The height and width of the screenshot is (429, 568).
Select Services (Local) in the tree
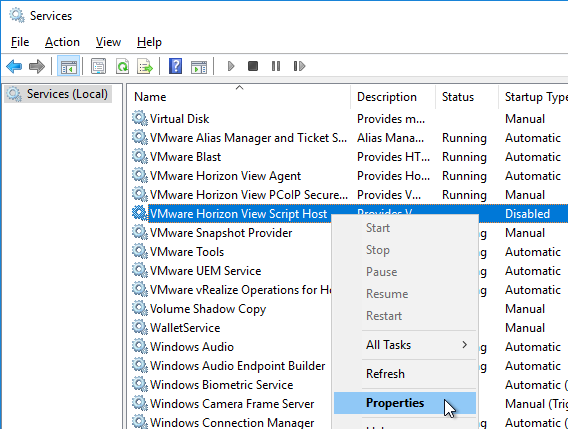58,94
